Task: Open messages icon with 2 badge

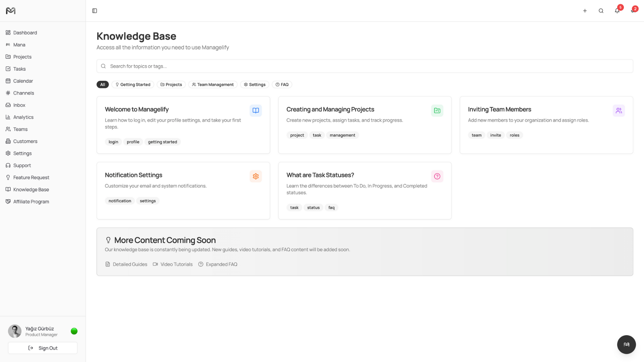Action: click(x=633, y=11)
